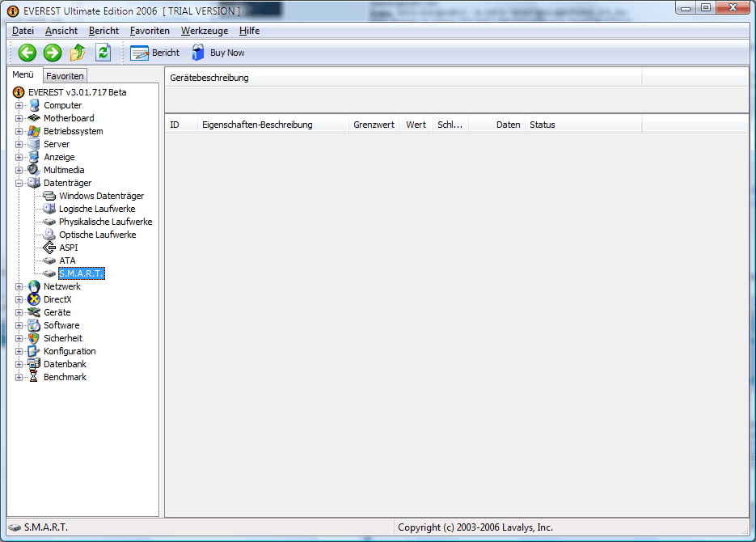Expand the Benchmark tree node

coord(19,377)
